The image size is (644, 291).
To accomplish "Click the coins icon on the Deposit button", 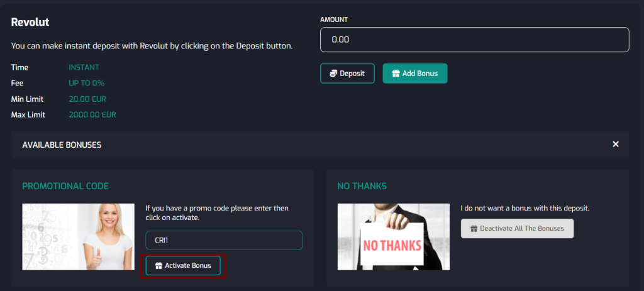I will click(333, 74).
